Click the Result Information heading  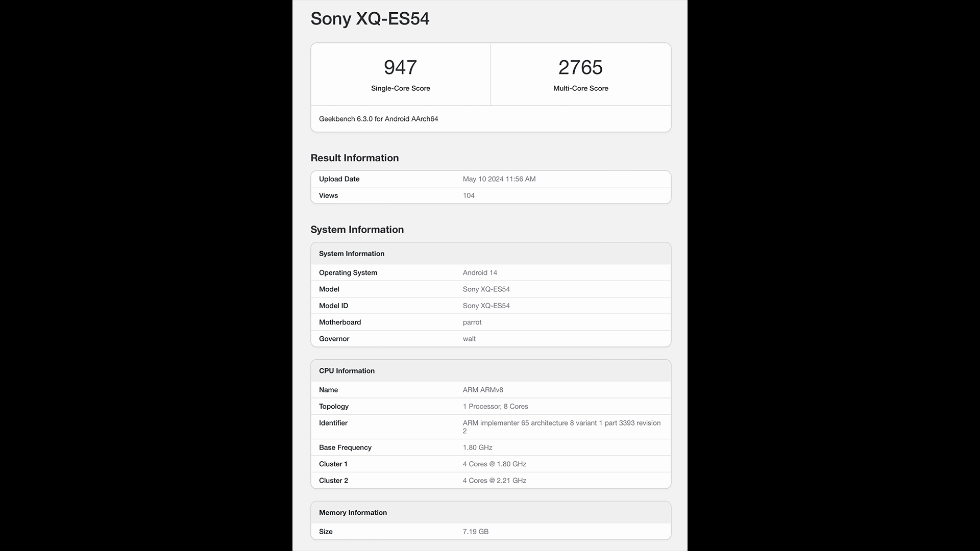pos(354,158)
